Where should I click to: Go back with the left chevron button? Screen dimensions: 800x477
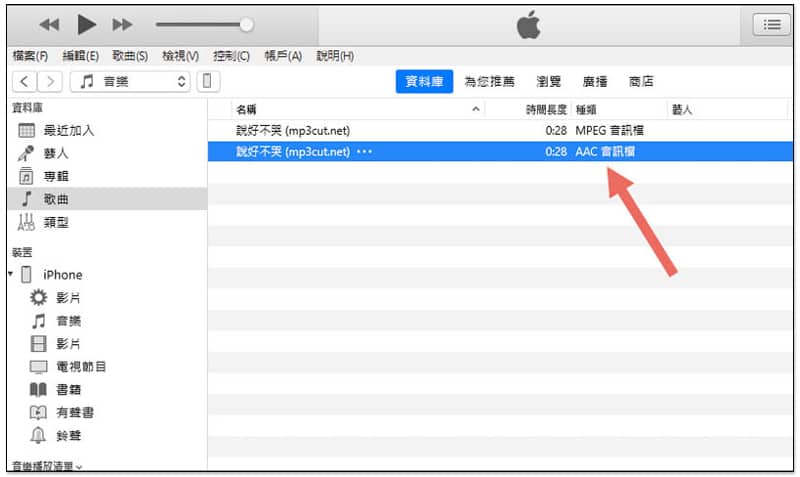point(24,82)
